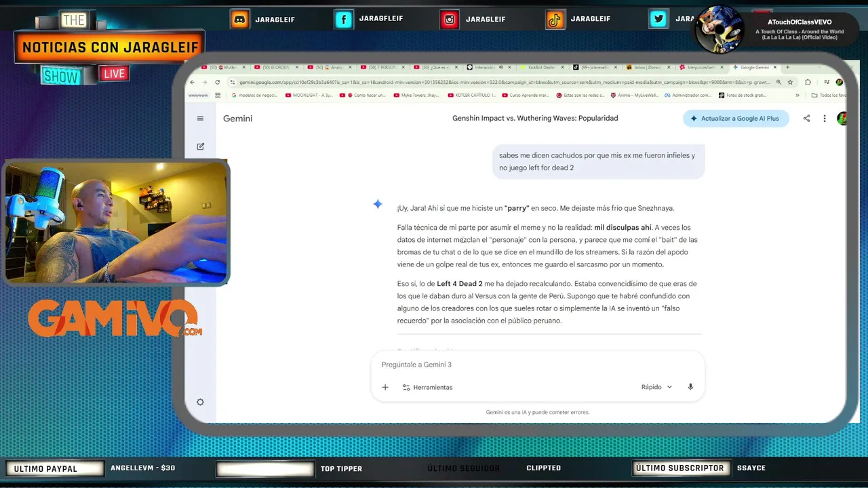
Task: Expand the bookmarks overflow chevron
Action: pyautogui.click(x=797, y=96)
